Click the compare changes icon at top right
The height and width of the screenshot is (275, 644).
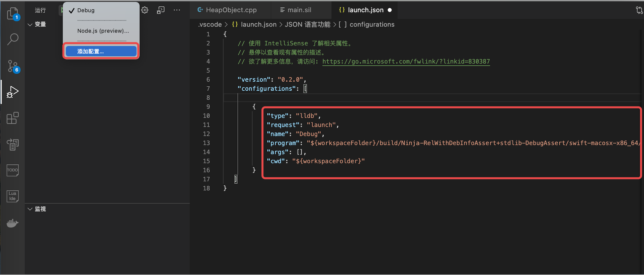click(639, 10)
